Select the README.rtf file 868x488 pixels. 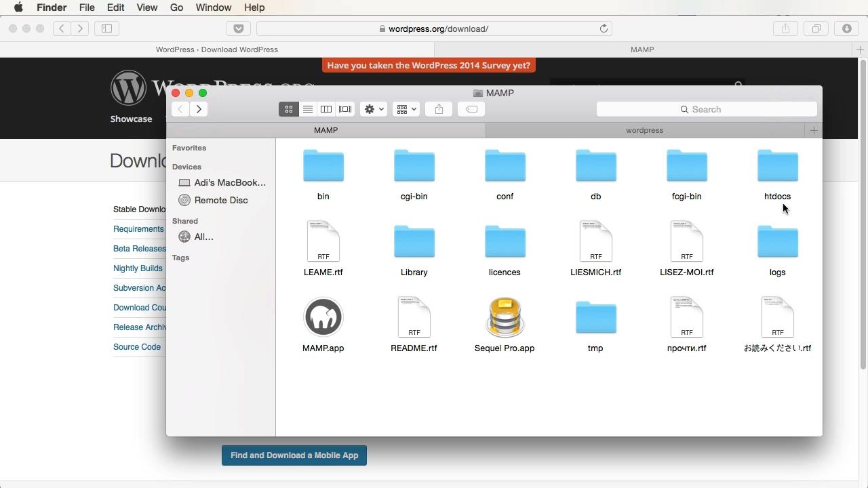[414, 317]
